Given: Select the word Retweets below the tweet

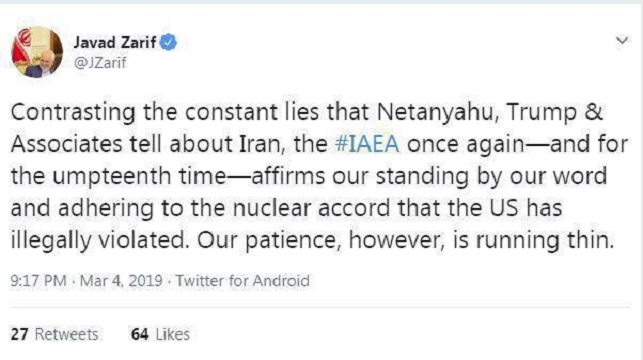Looking at the screenshot, I should coord(66,334).
